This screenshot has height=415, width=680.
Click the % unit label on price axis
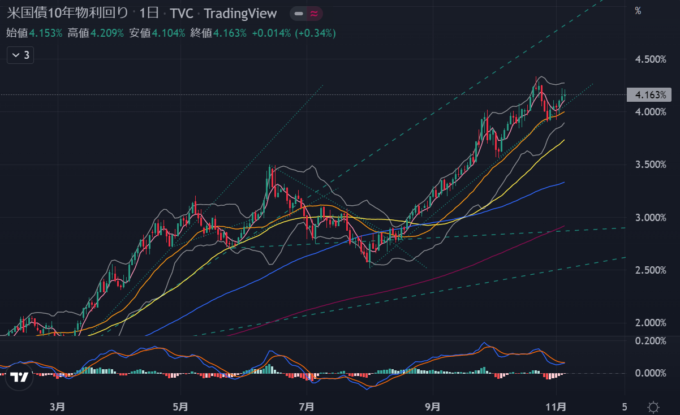point(638,10)
